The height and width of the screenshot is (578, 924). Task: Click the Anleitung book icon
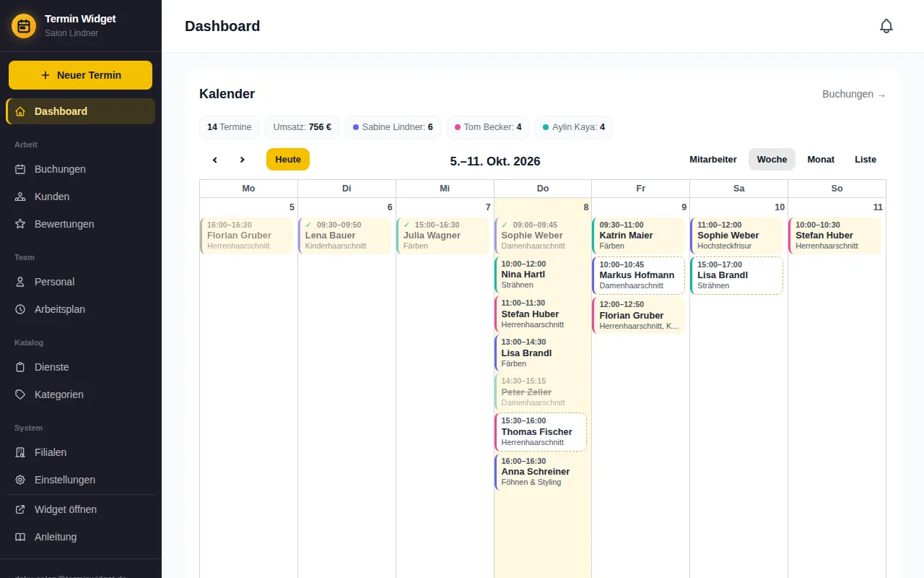[x=20, y=537]
